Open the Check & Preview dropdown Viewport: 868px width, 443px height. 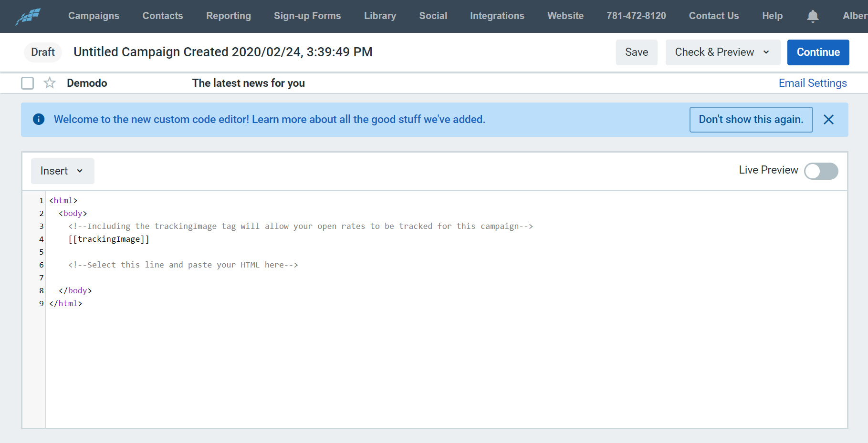tap(722, 52)
